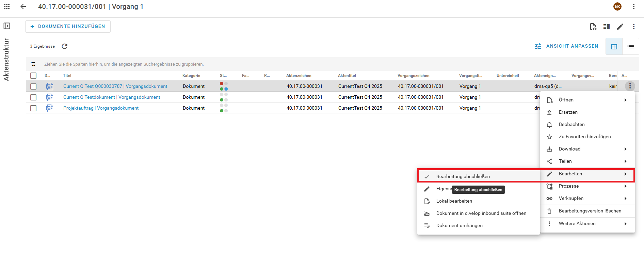Viewport: 644px width, 254px height.
Task: Click the pencil edit icon in toolbar
Action: point(620,27)
